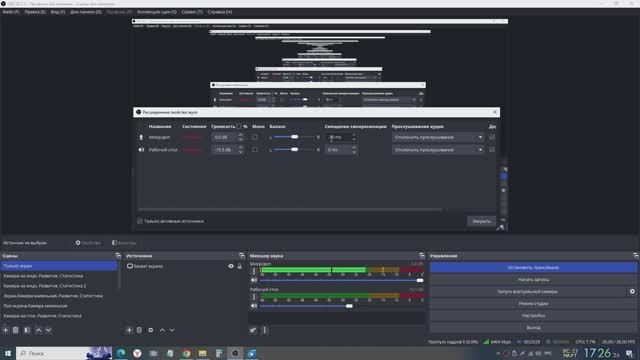
Task: Open audio monitoring dropdown for Микрофон
Action: click(x=438, y=137)
